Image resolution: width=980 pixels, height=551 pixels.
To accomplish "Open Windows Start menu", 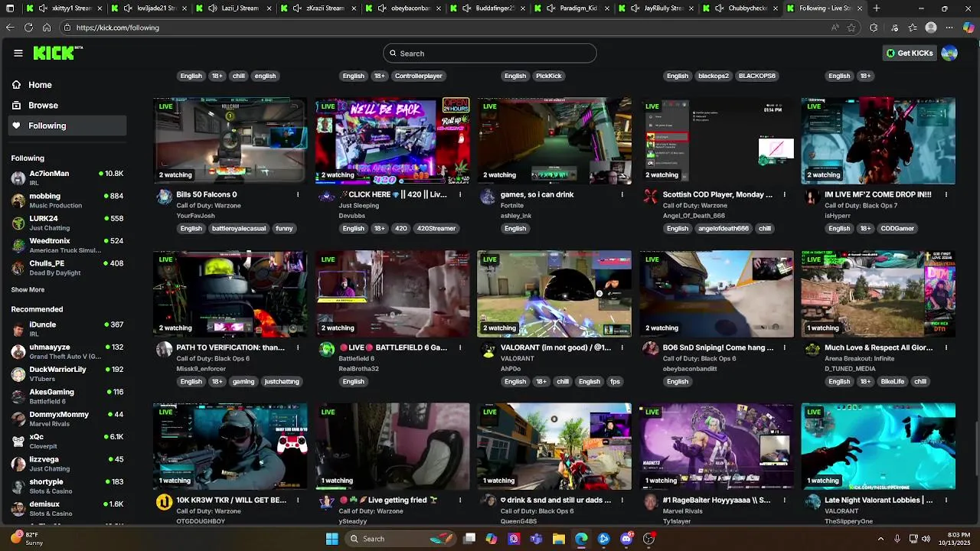I will (332, 539).
